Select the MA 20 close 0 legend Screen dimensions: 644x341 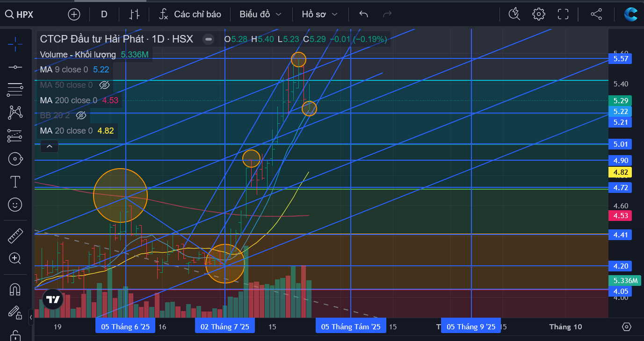pos(66,131)
